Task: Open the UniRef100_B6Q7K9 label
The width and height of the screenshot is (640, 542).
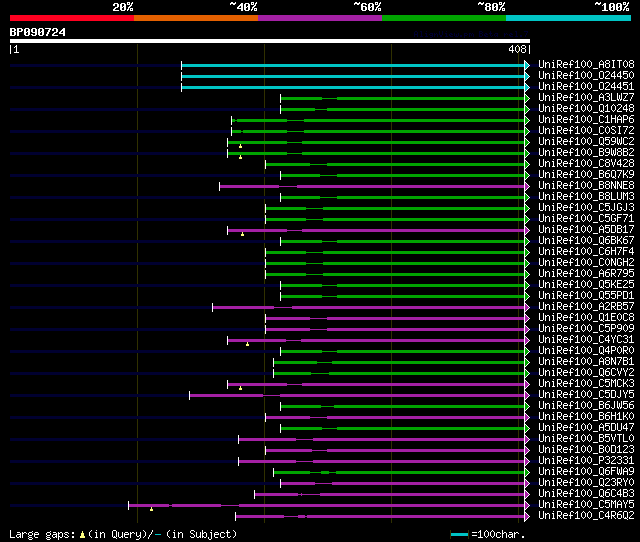Action: 586,174
